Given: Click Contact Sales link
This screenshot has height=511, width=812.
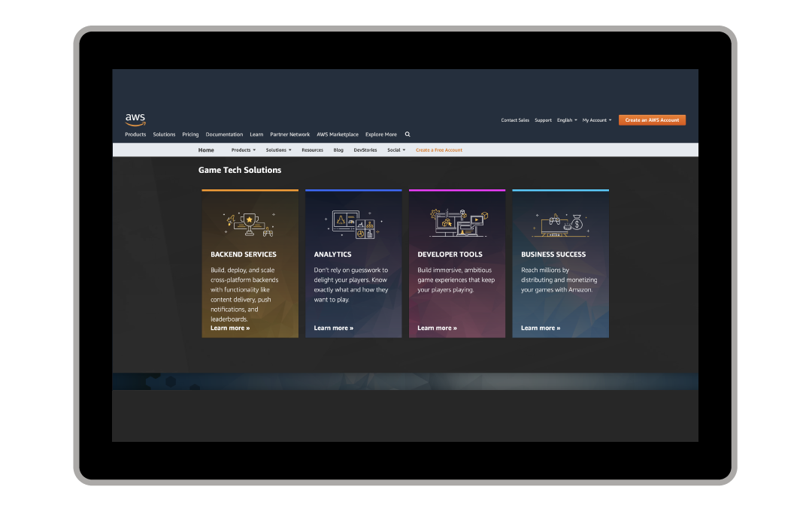Looking at the screenshot, I should coord(515,120).
